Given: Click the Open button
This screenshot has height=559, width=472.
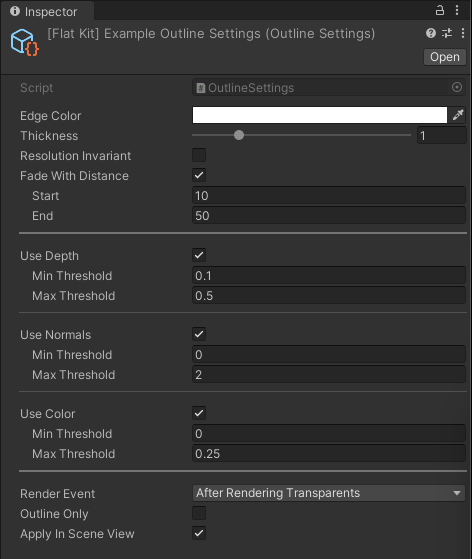Looking at the screenshot, I should (x=445, y=57).
